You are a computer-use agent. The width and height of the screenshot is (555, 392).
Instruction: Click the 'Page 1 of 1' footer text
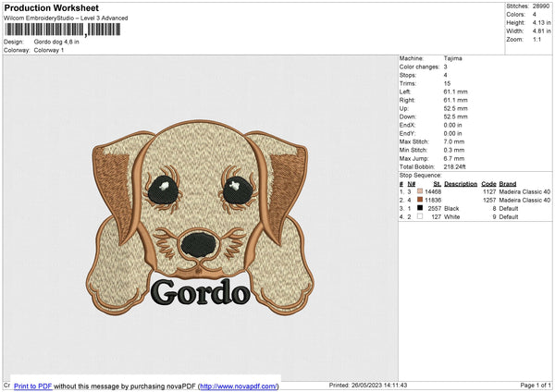[536, 385]
